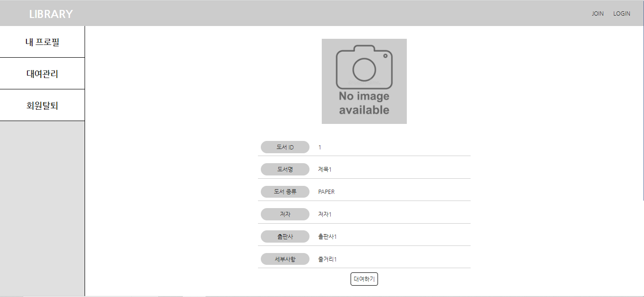This screenshot has width=644, height=297.
Task: Click the 저자 label pill
Action: tap(285, 214)
